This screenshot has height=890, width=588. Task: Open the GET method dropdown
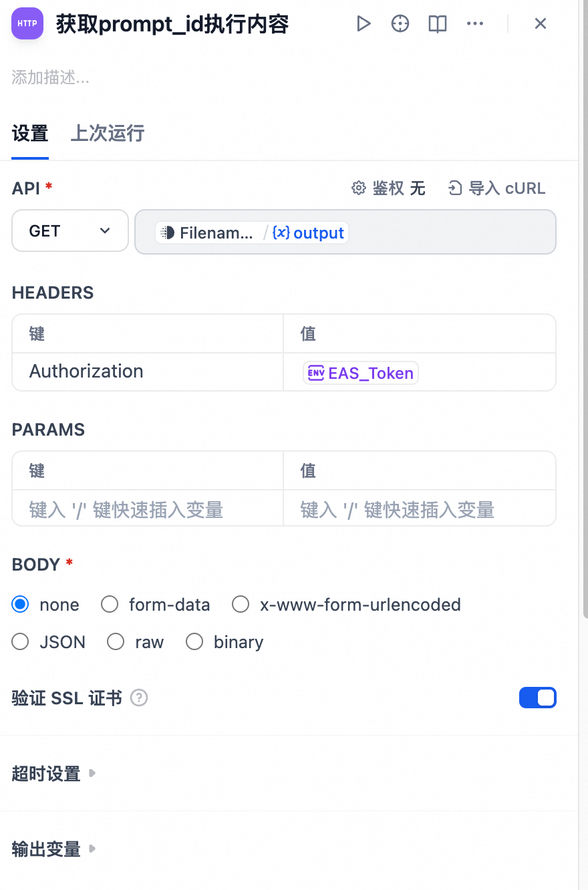pos(70,231)
